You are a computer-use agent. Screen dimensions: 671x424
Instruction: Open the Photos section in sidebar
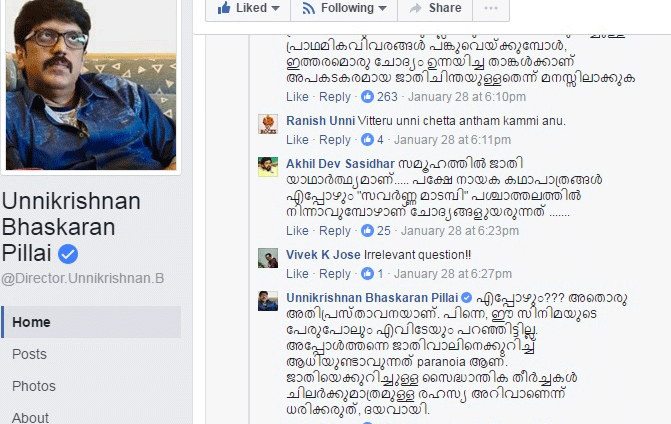coord(34,386)
